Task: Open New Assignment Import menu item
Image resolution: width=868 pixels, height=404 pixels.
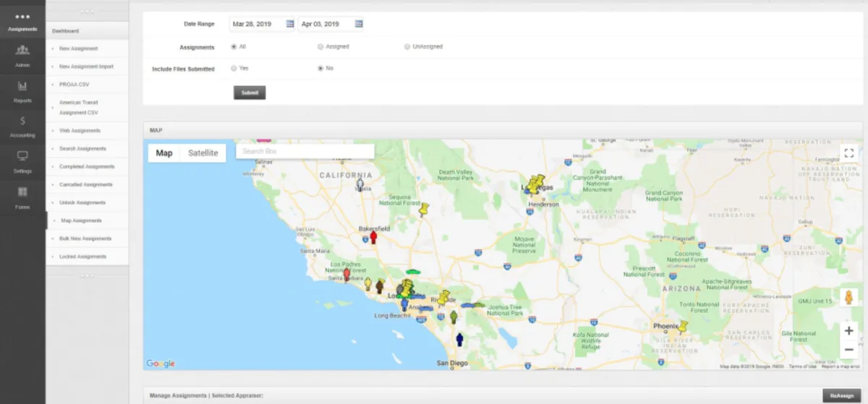Action: pyautogui.click(x=88, y=66)
